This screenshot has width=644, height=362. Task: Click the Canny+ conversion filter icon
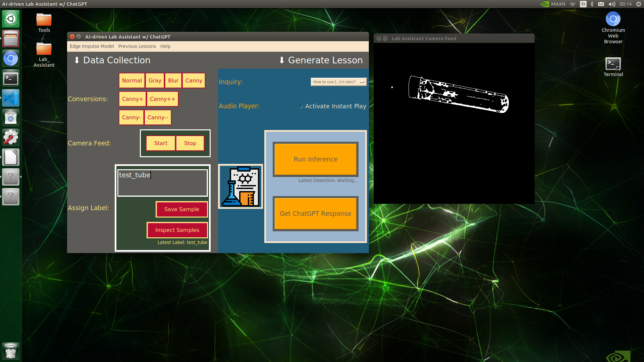(x=132, y=99)
